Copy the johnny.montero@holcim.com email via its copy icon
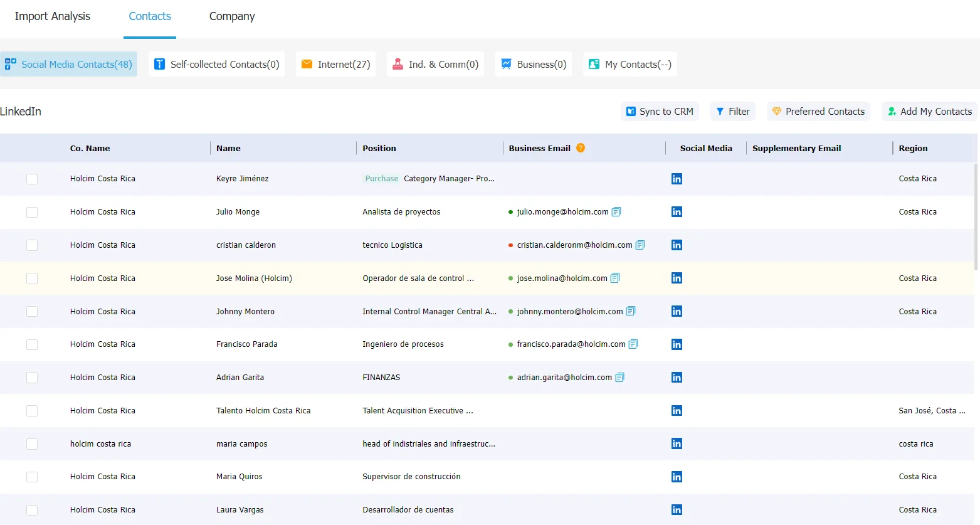Viewport: 980px width, 525px height. 631,311
